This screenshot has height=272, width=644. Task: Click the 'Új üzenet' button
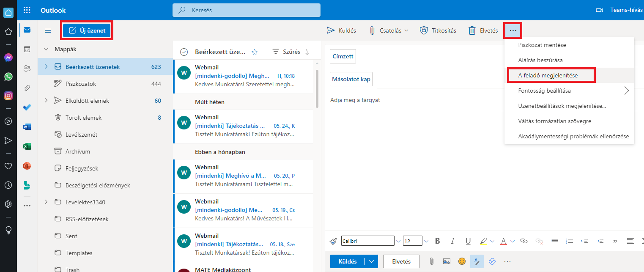coord(87,30)
